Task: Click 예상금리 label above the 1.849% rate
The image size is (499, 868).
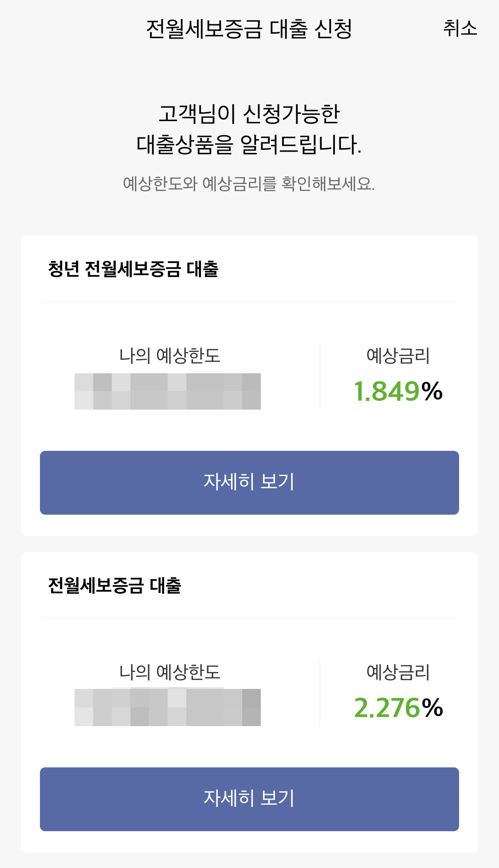Action: click(398, 356)
